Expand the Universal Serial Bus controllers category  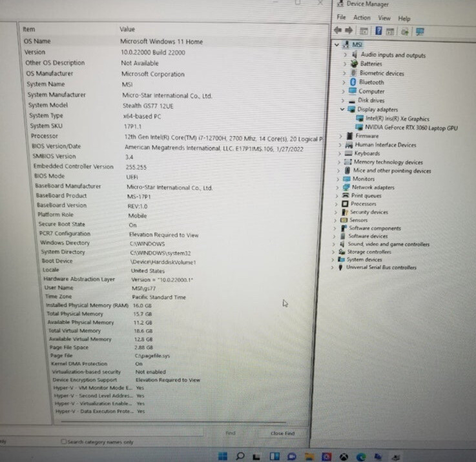point(333,267)
